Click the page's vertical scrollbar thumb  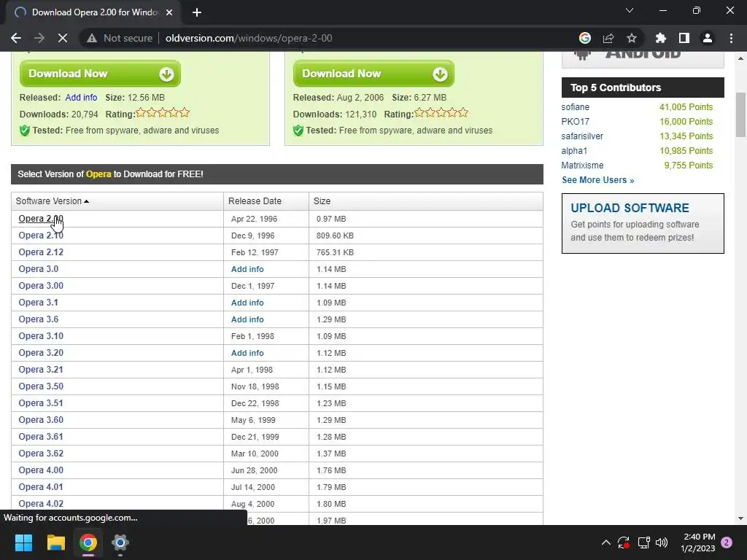740,114
